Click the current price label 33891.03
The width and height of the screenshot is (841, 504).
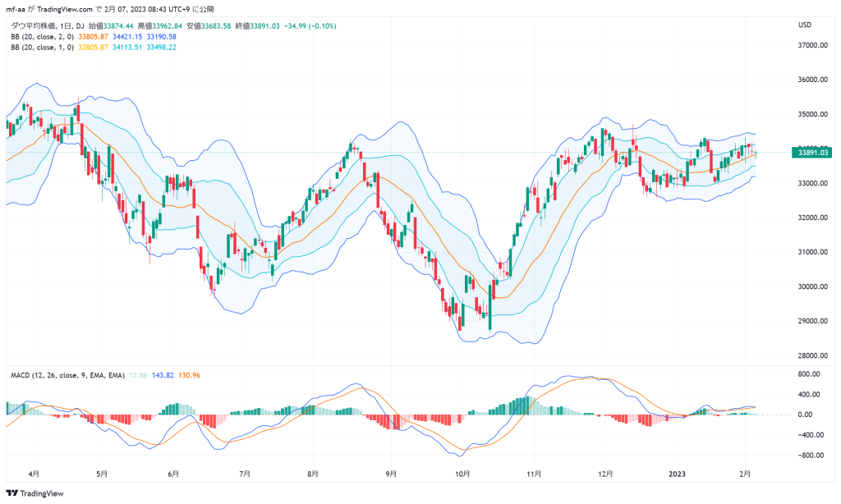tap(811, 153)
